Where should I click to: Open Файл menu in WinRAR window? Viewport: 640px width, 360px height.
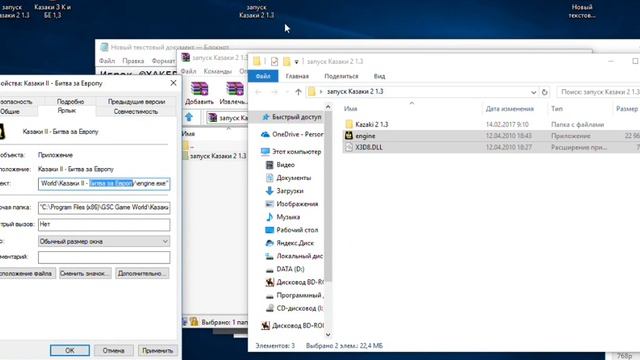point(189,71)
